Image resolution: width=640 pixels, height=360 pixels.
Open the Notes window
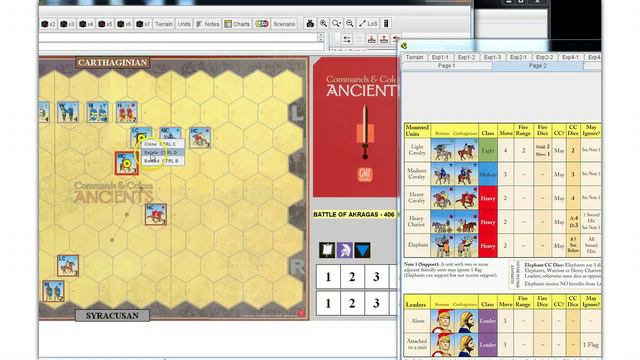(x=208, y=24)
